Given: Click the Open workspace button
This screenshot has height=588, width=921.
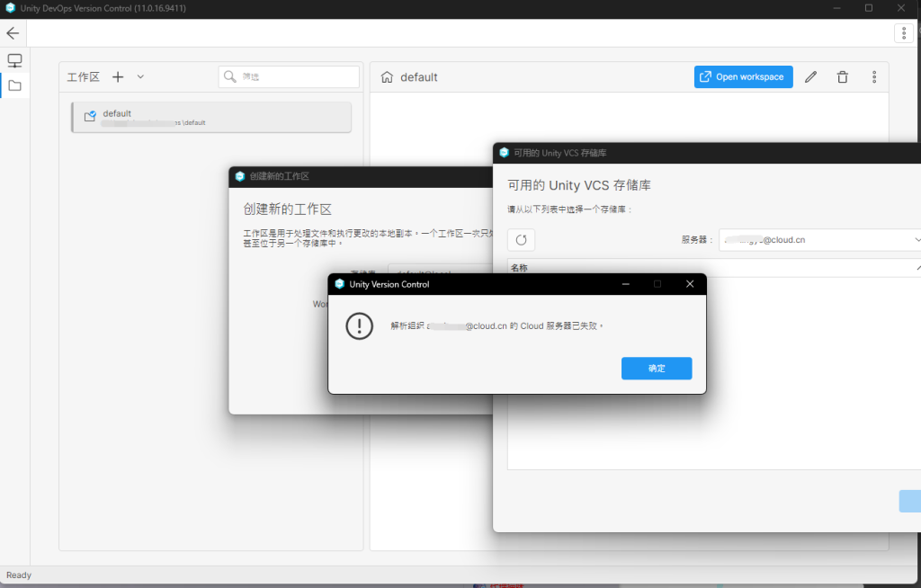Looking at the screenshot, I should tap(743, 77).
